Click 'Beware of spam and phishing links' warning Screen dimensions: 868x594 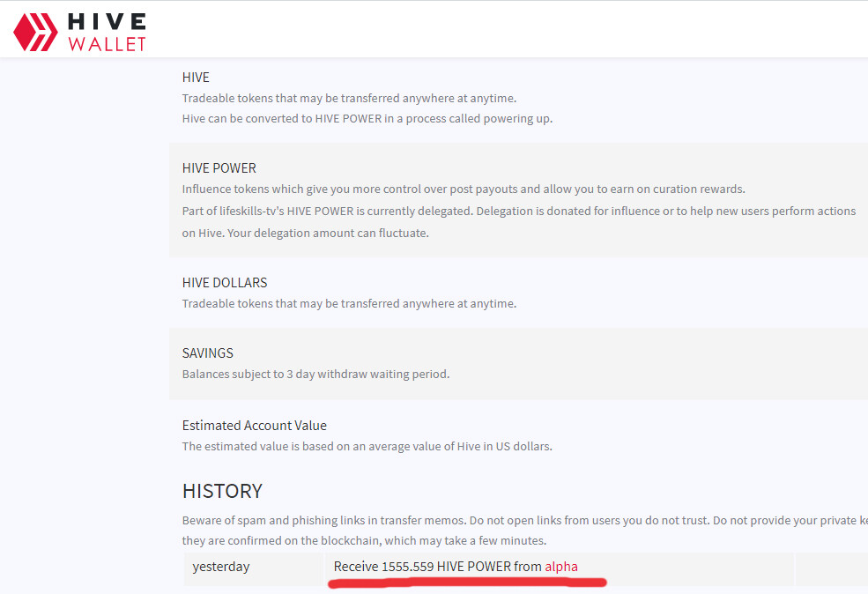(x=525, y=520)
